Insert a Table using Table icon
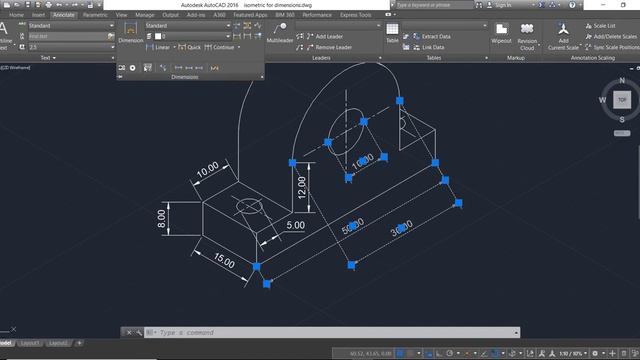This screenshot has width=640, height=360. pyautogui.click(x=392, y=29)
